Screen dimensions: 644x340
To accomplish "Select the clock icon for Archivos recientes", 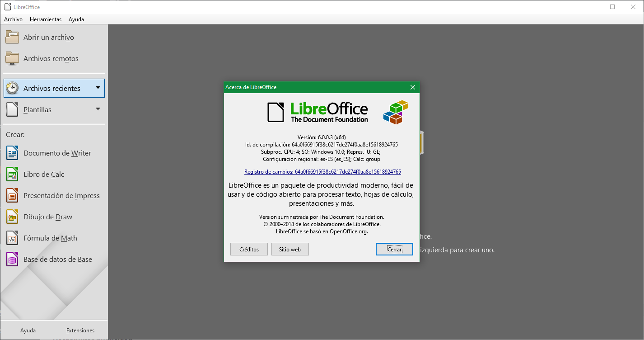I will [12, 88].
